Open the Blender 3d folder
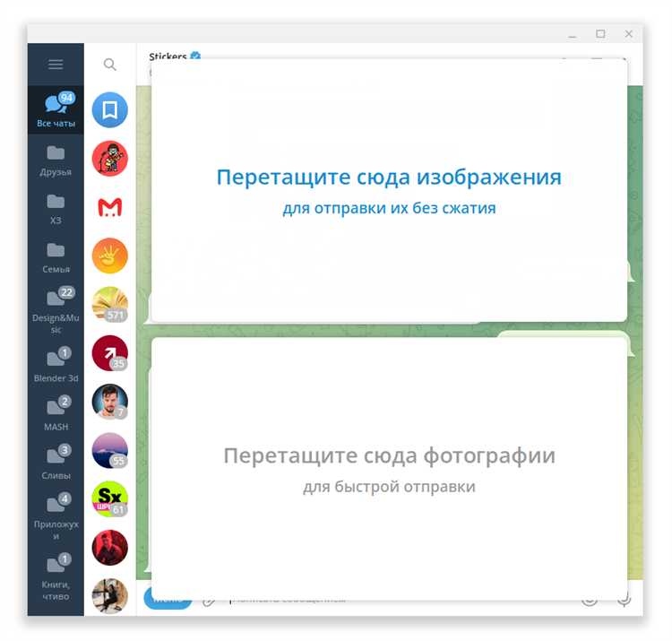 (x=56, y=365)
